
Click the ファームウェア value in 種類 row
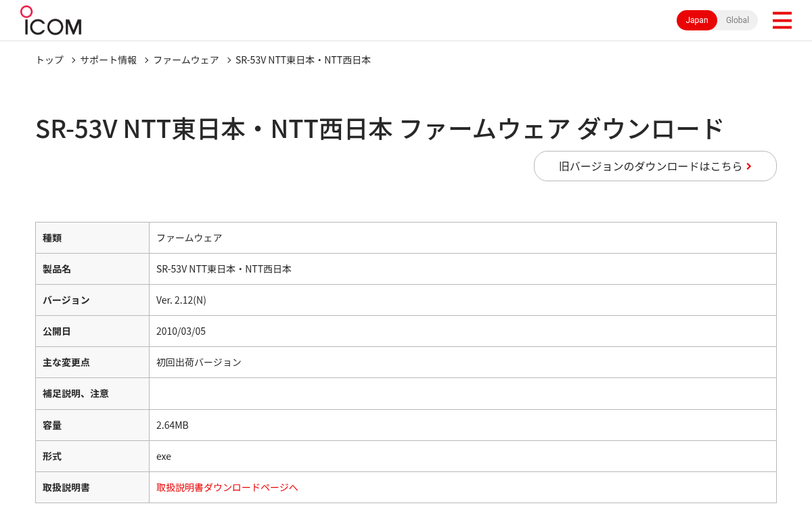click(189, 238)
